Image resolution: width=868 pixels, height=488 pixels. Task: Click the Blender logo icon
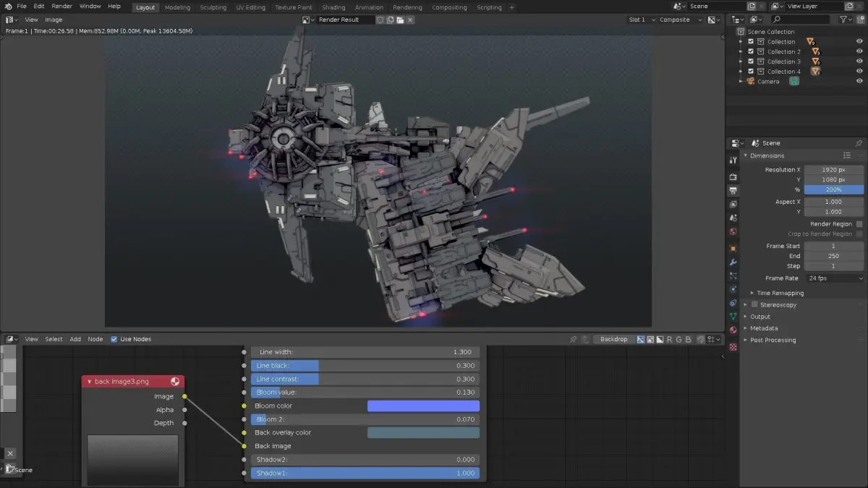click(x=7, y=7)
